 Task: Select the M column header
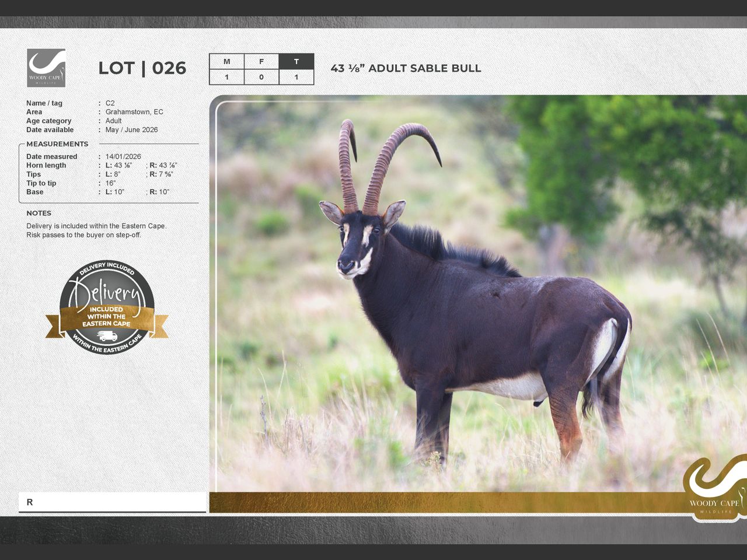click(226, 61)
